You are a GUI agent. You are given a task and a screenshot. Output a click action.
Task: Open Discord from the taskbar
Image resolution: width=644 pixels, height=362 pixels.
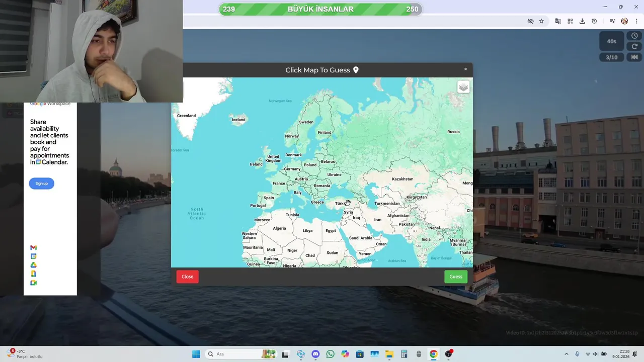(315, 354)
